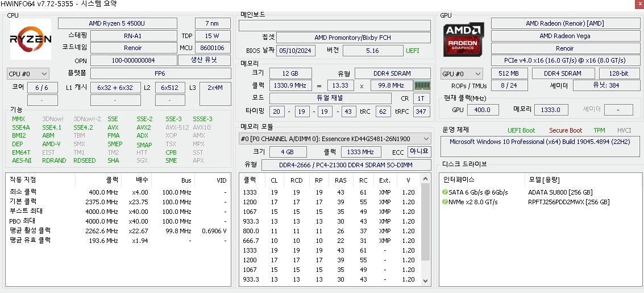Select the RN-A1 stepping field

click(x=133, y=36)
